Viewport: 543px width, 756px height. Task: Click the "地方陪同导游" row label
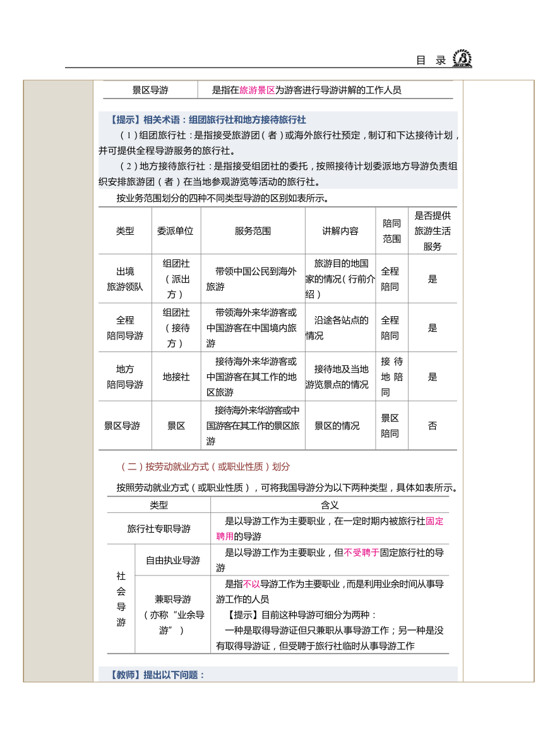tap(125, 377)
